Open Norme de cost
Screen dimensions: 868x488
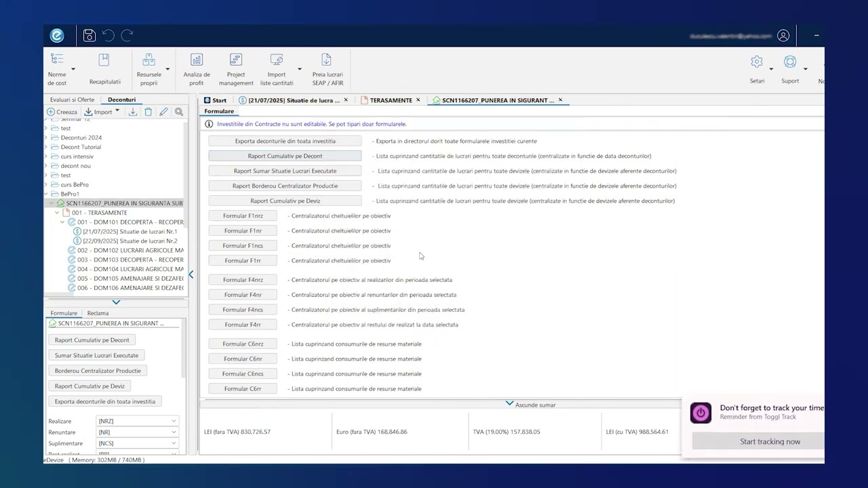point(57,69)
